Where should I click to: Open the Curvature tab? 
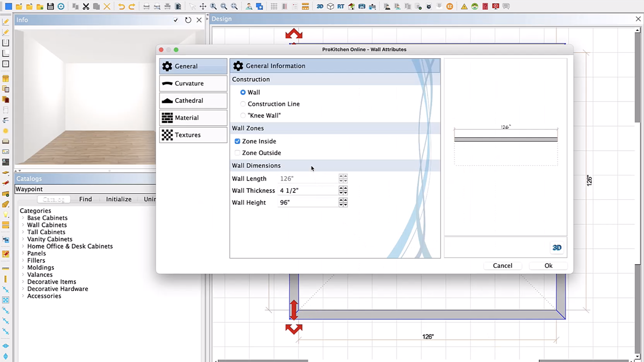193,83
